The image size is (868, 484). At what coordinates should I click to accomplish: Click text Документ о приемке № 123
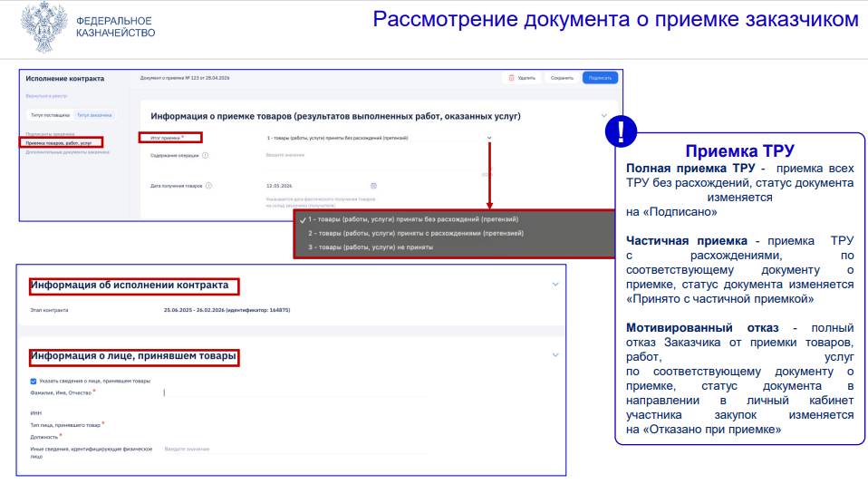coord(185,78)
